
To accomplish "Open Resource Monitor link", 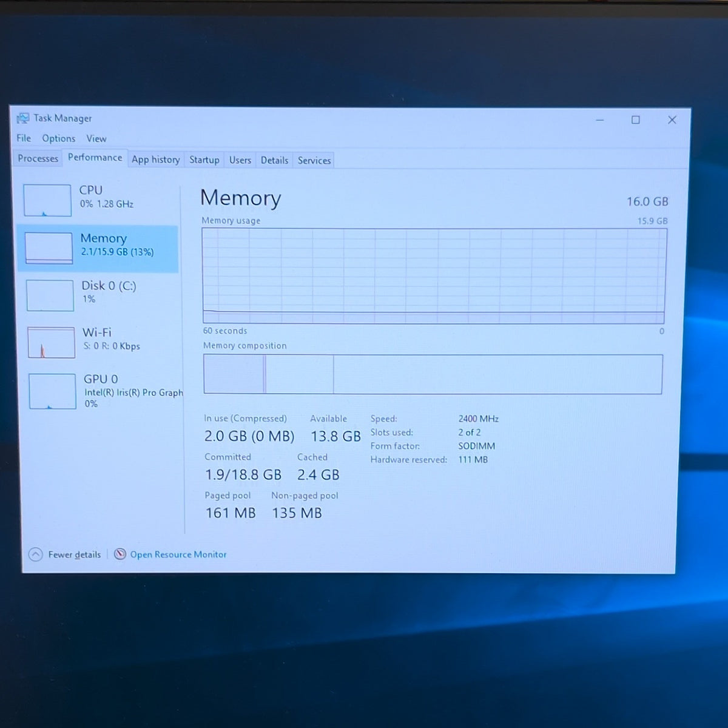I will click(178, 554).
